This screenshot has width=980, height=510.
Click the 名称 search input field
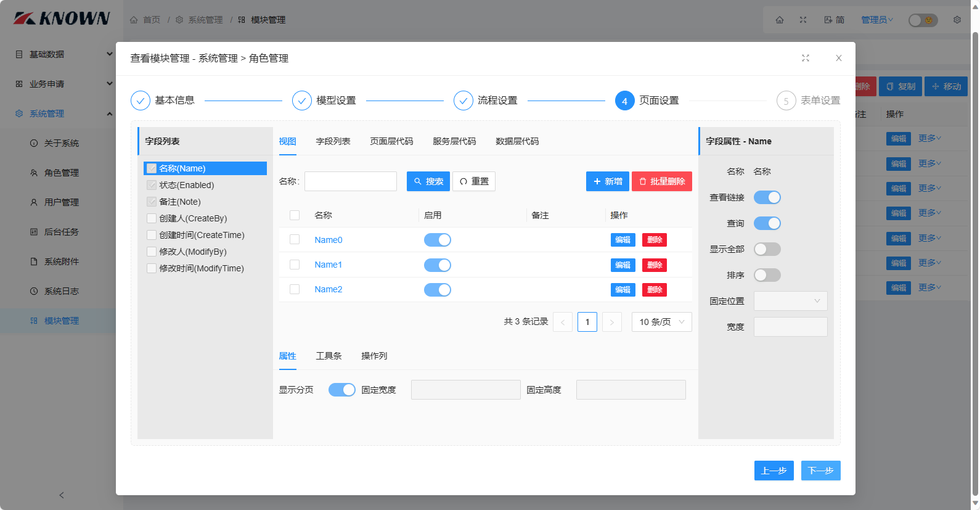(351, 181)
